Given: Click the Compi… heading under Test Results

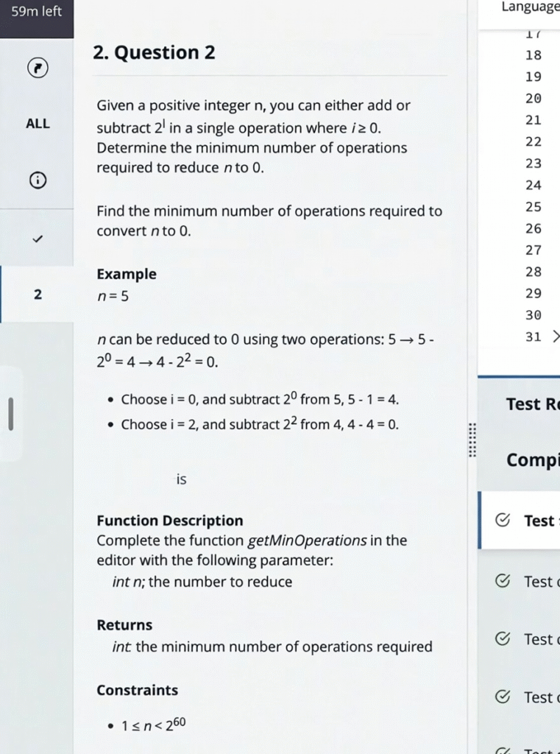Looking at the screenshot, I should pos(533,460).
